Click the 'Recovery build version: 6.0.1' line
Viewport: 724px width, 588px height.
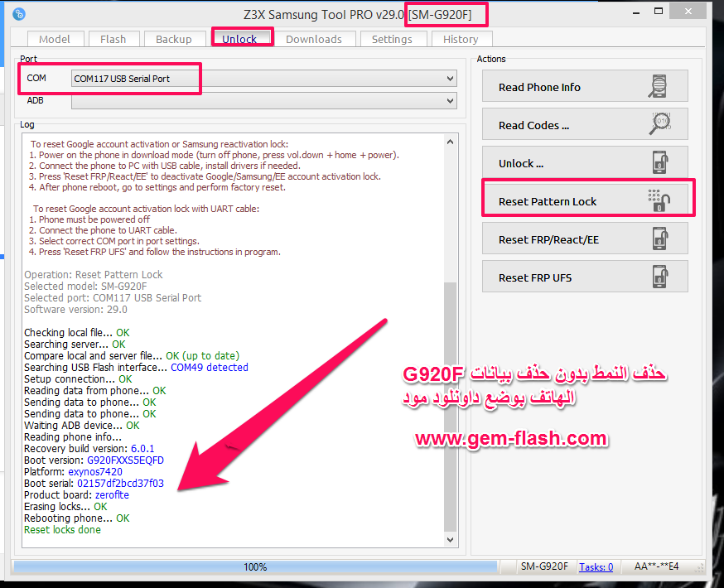tap(89, 449)
